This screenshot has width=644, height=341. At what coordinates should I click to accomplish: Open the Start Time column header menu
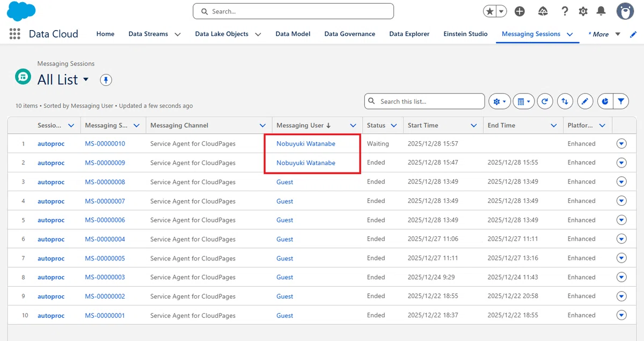[474, 126]
